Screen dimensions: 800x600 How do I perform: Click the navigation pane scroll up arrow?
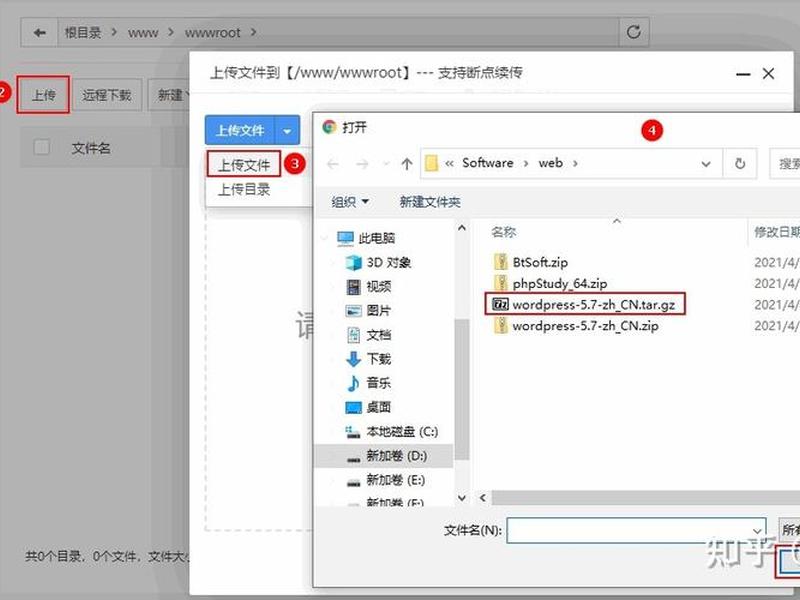coord(462,228)
